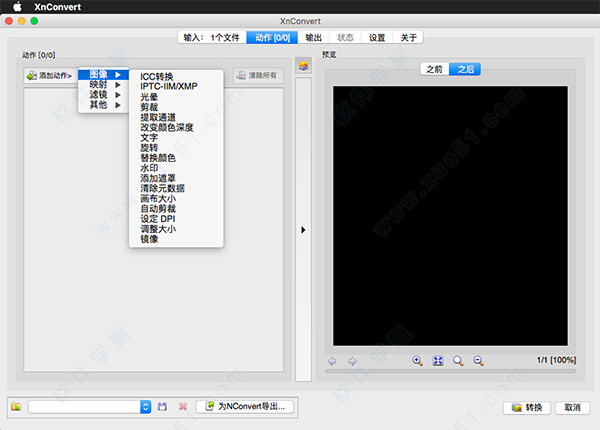This screenshot has height=430, width=600.
Task: Click the 取消 button
Action: coord(572,407)
